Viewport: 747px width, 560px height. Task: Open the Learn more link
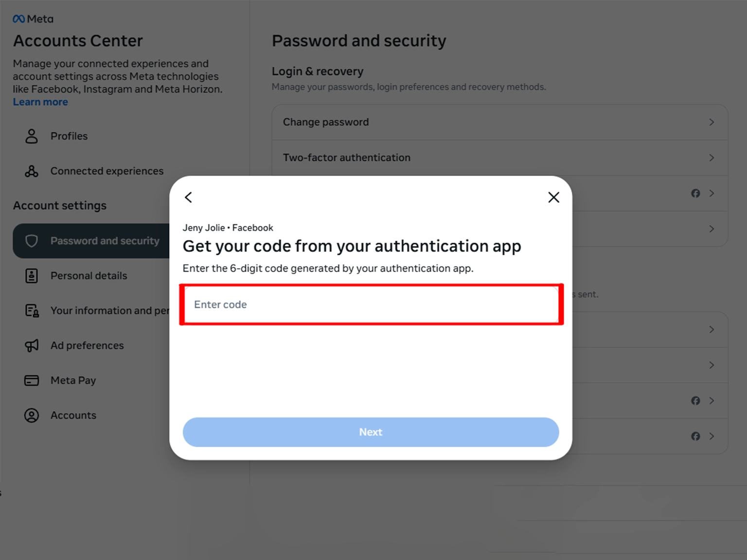tap(40, 102)
